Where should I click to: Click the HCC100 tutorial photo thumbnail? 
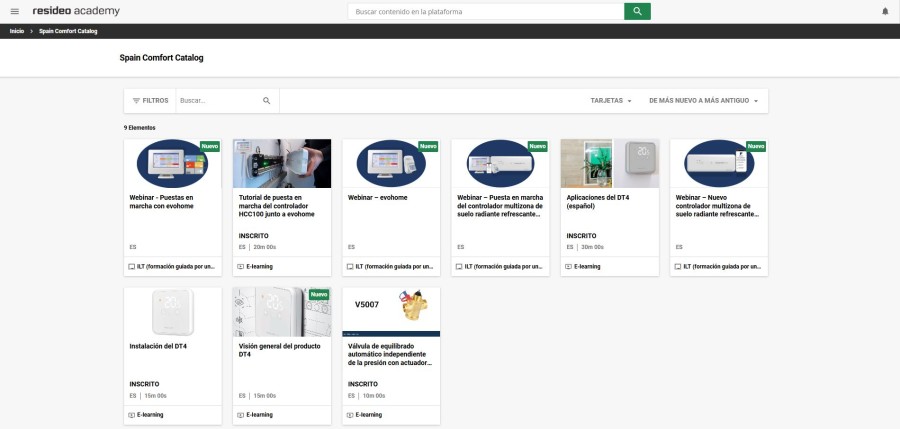point(282,163)
